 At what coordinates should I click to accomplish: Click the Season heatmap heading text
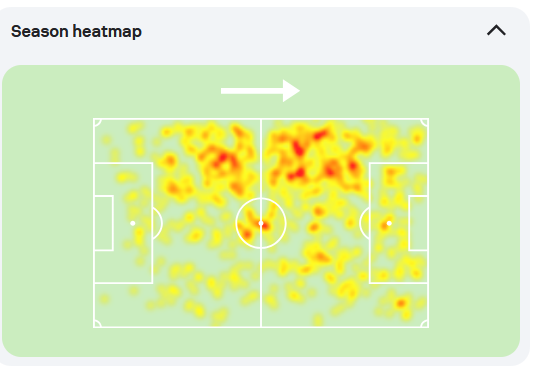click(x=76, y=31)
